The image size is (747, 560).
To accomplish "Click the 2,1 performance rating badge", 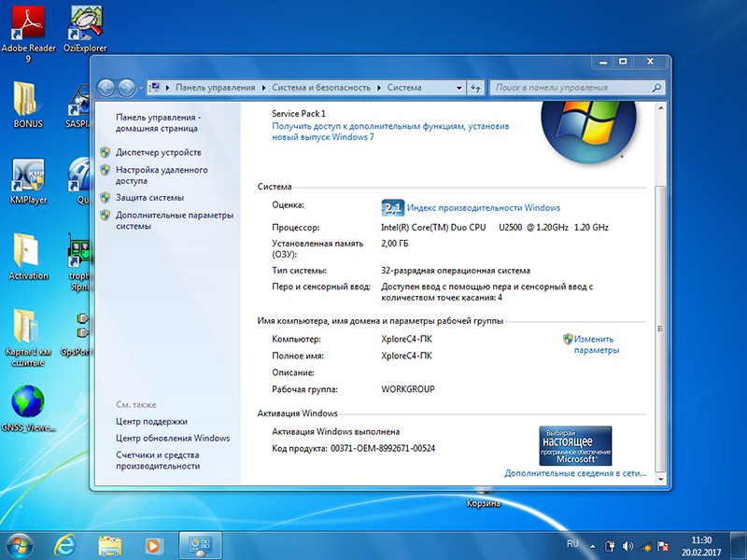I will 392,207.
